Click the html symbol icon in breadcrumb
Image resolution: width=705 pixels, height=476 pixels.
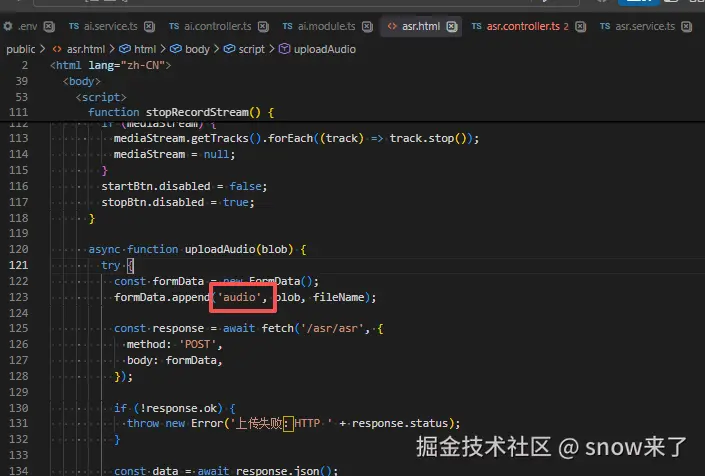click(125, 49)
